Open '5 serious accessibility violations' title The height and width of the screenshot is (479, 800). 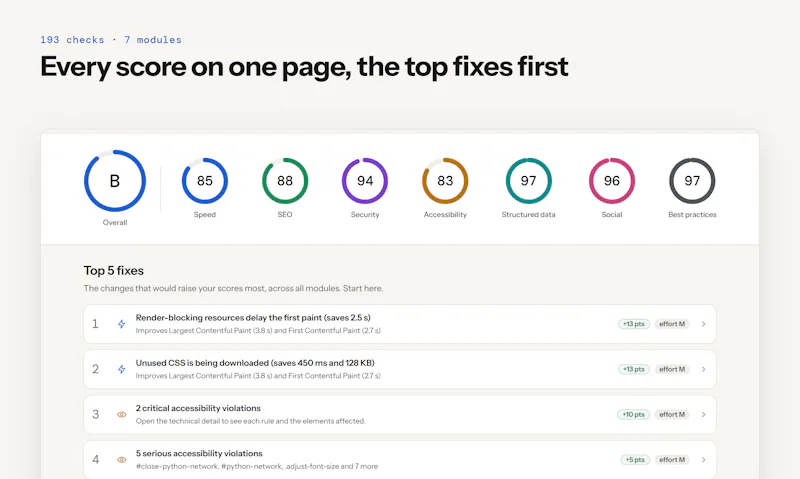(199, 453)
